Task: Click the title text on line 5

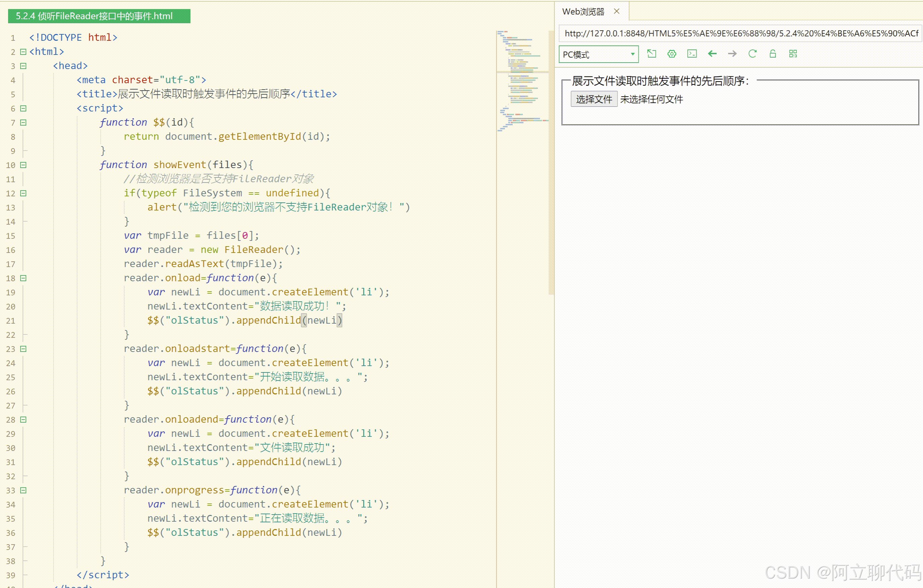Action: [x=204, y=94]
